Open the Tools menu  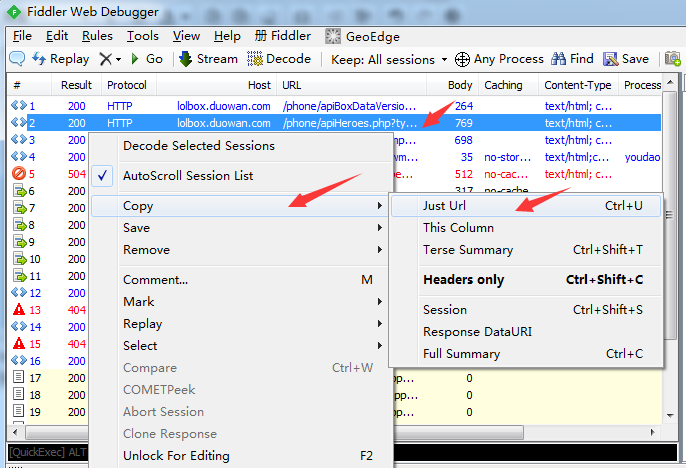click(143, 36)
